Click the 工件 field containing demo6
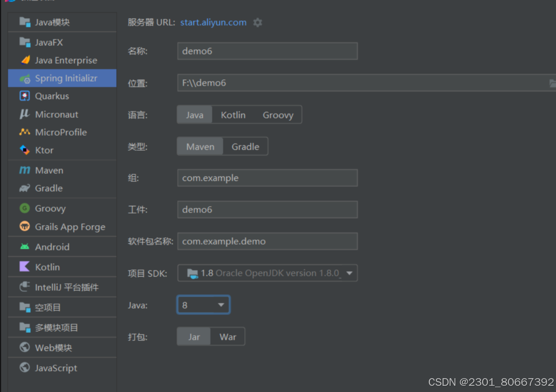This screenshot has width=556, height=392. (267, 210)
